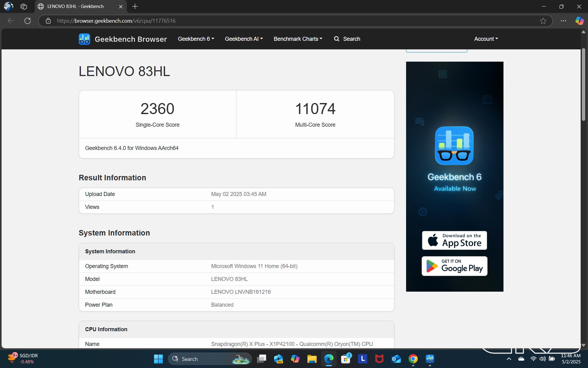
Task: Open the tab actions menu icon
Action: [24, 6]
